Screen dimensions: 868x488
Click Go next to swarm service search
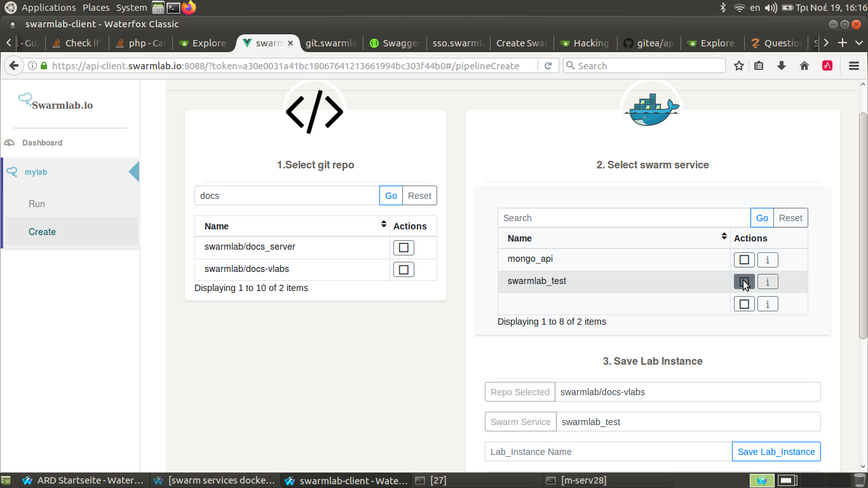pyautogui.click(x=763, y=218)
